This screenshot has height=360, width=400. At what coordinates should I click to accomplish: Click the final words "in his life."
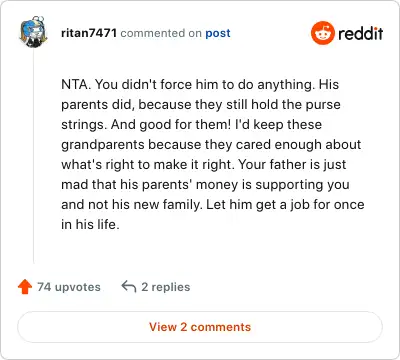tap(90, 224)
